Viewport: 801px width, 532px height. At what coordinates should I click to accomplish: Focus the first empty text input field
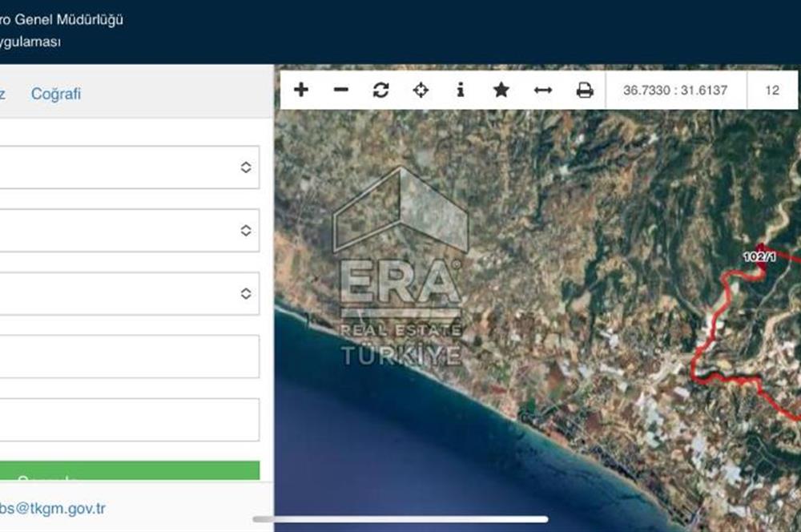[x=129, y=357]
